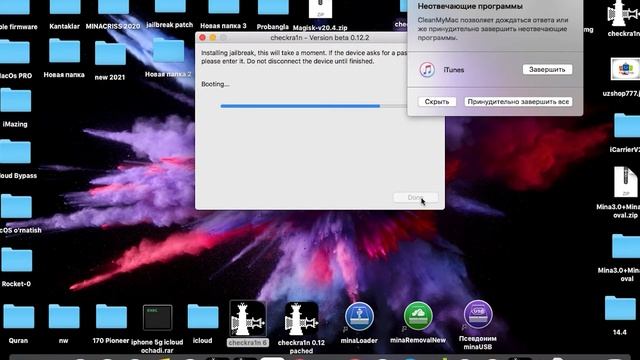This screenshot has height=360, width=640.
Task: Click Принудительно завершить все button
Action: [x=518, y=102]
